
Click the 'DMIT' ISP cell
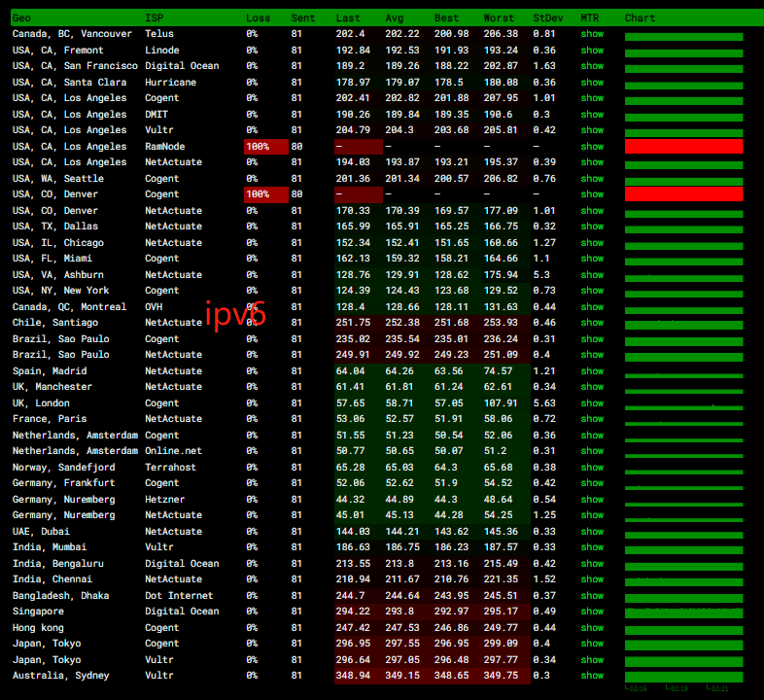pos(156,115)
